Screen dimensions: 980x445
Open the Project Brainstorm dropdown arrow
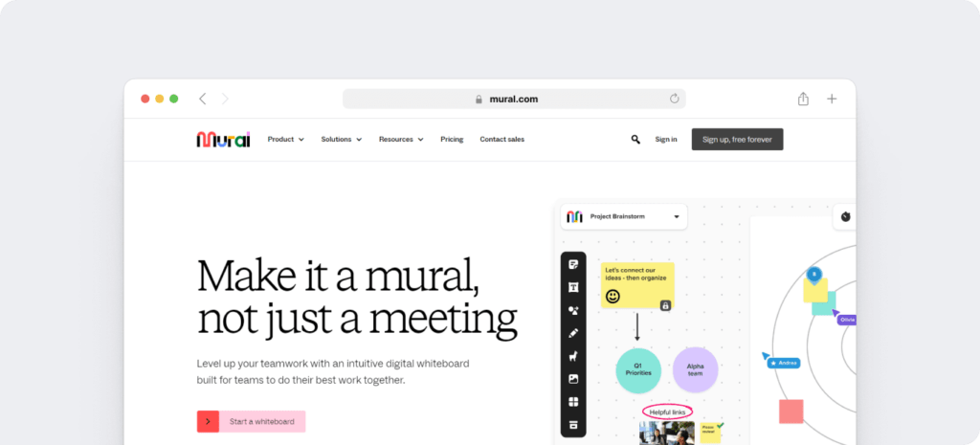tap(677, 217)
